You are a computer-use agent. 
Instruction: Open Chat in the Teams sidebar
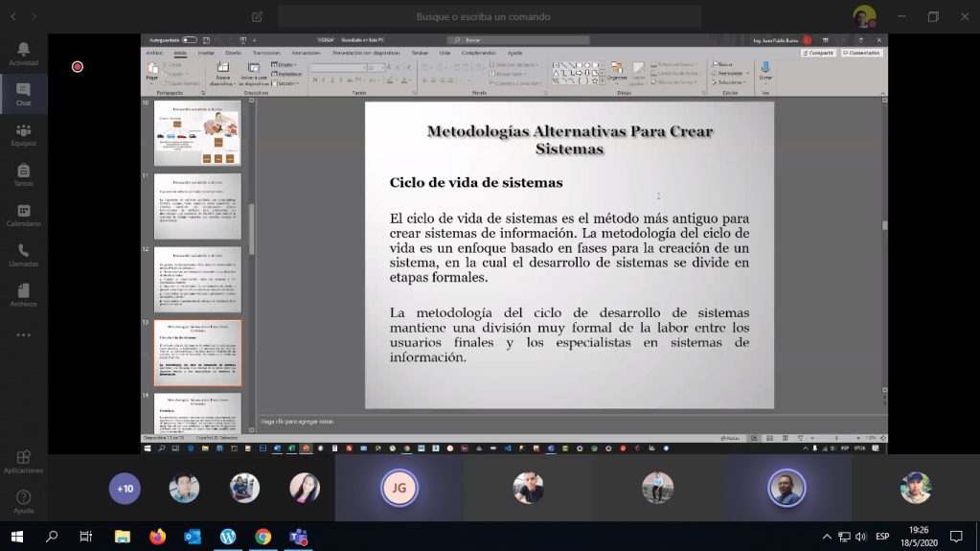(23, 94)
